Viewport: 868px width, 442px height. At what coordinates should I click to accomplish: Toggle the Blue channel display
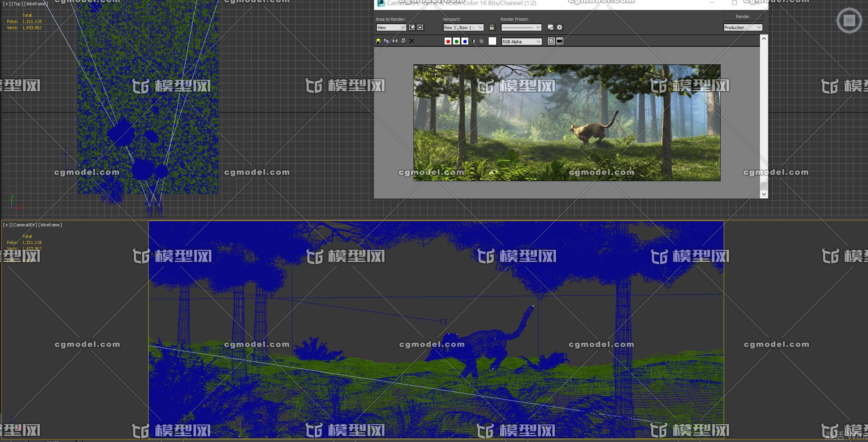(x=465, y=41)
